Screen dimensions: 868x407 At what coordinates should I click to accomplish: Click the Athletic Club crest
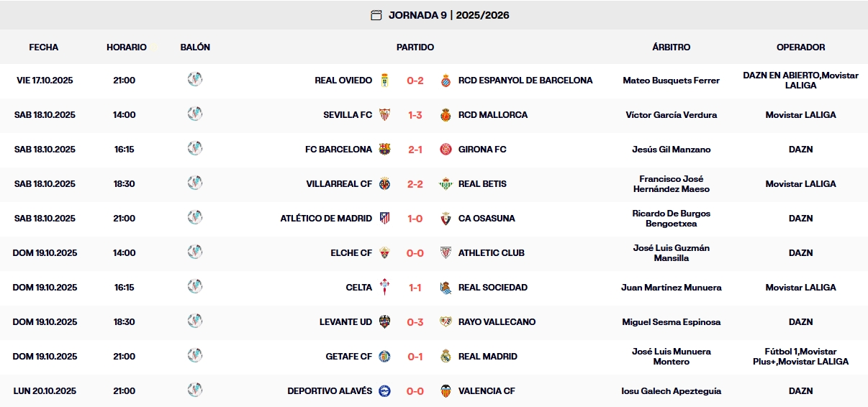446,253
